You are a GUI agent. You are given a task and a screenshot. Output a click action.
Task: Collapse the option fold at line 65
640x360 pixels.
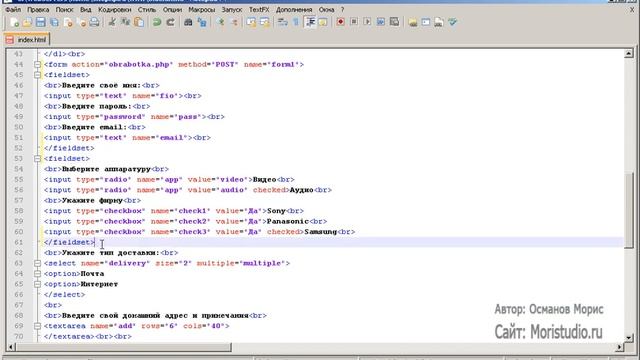point(38,284)
